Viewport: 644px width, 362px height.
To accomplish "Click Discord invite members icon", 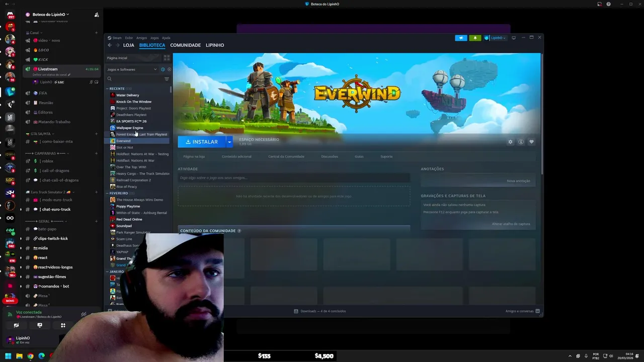I will (97, 15).
